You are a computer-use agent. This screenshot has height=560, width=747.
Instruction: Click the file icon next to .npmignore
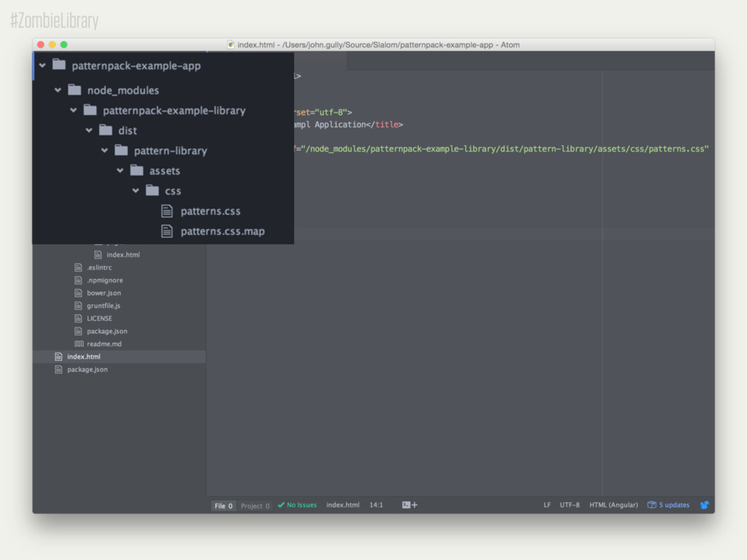click(x=79, y=280)
